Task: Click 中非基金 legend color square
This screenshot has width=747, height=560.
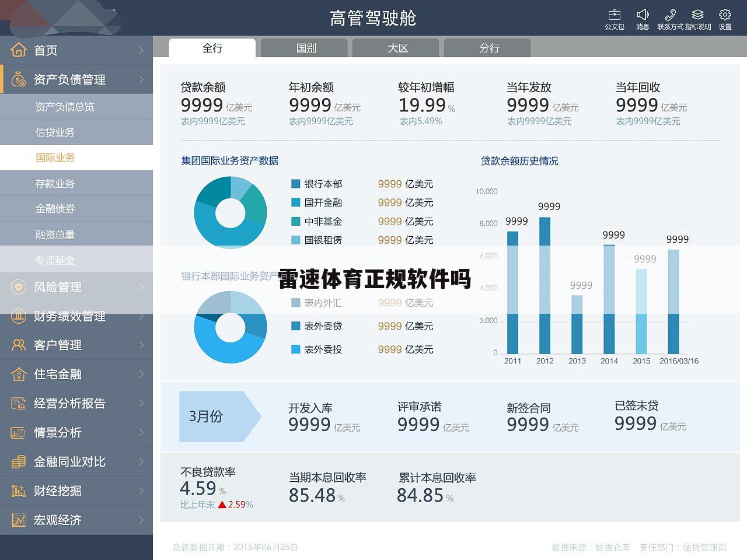Action: tap(296, 221)
